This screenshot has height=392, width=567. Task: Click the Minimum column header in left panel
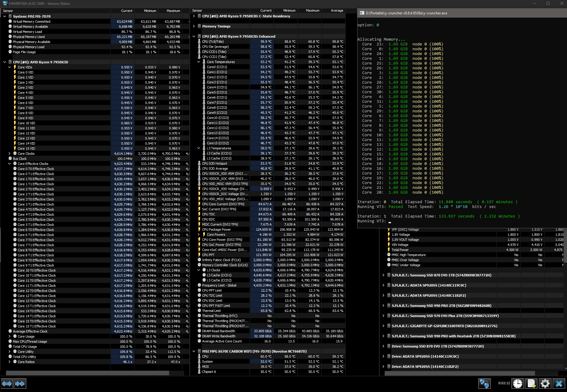click(x=146, y=11)
